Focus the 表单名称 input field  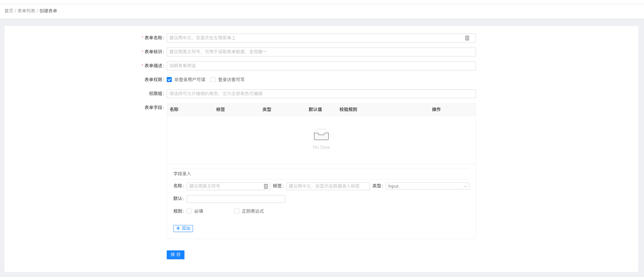(321, 38)
